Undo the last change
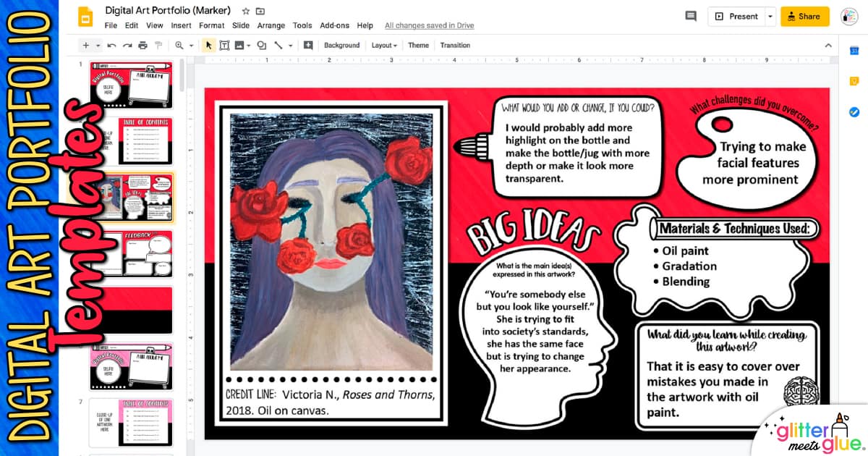868x456 pixels. tap(111, 45)
